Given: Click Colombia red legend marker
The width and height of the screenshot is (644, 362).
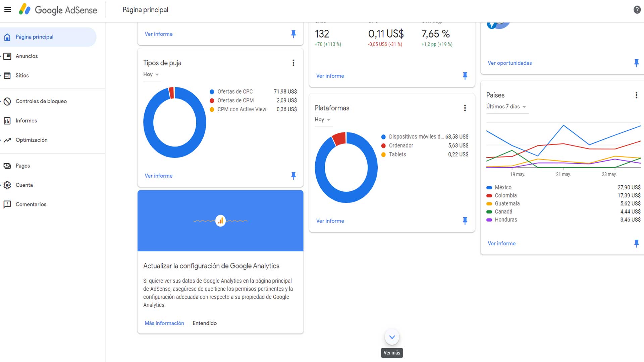Looking at the screenshot, I should pos(489,196).
